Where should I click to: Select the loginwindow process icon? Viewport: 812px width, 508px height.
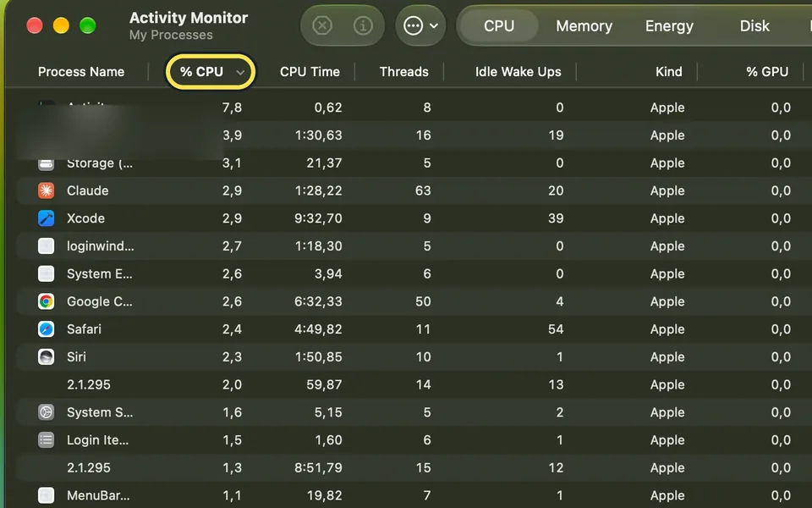46,246
